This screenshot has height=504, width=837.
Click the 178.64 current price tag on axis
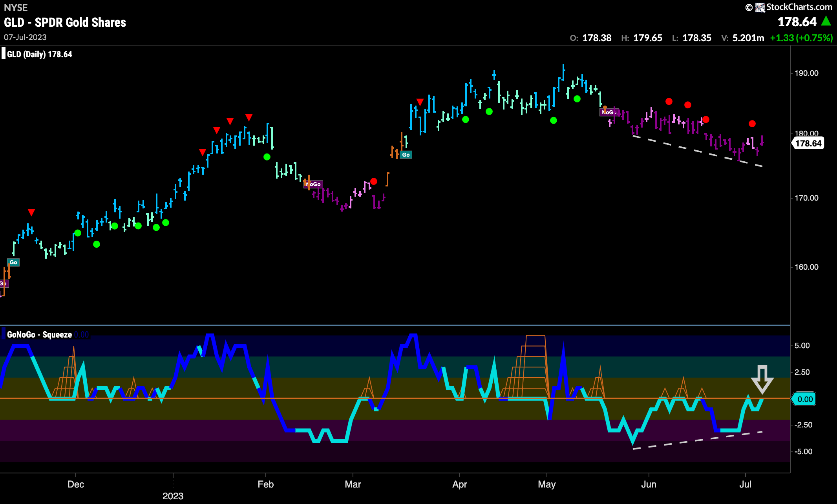tap(808, 143)
